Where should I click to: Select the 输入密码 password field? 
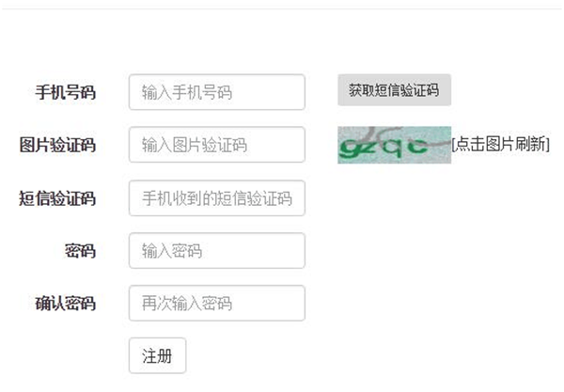click(x=216, y=251)
